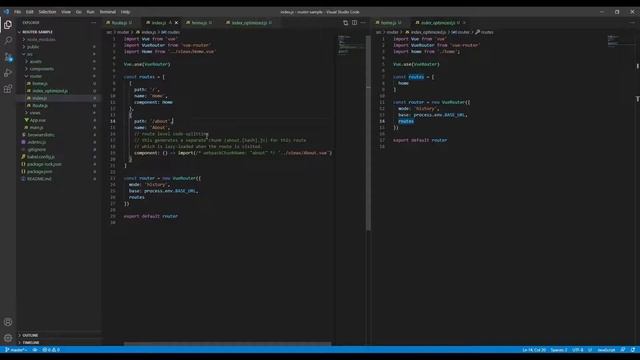The width and height of the screenshot is (640, 360).
Task: Open package.json in the file tree
Action: 39,171
